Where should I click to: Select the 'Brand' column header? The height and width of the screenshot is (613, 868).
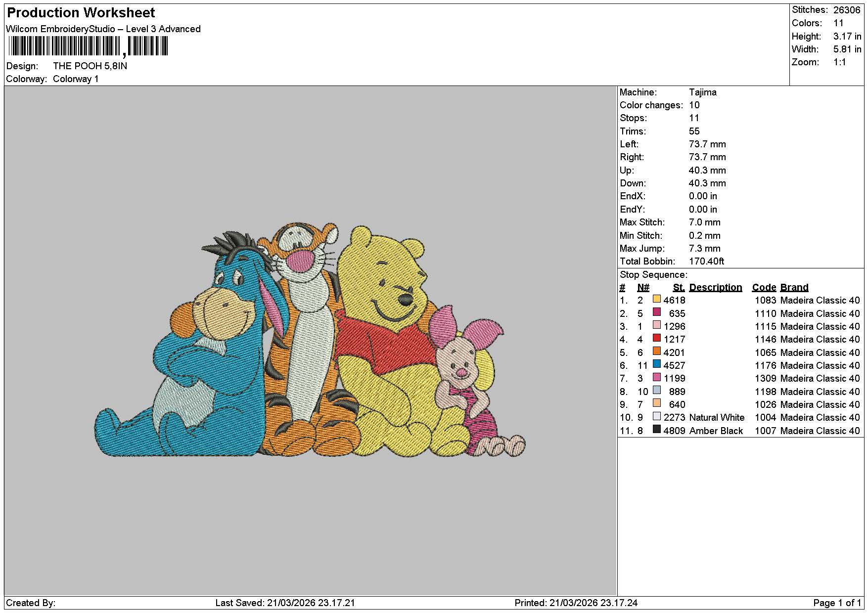click(794, 288)
